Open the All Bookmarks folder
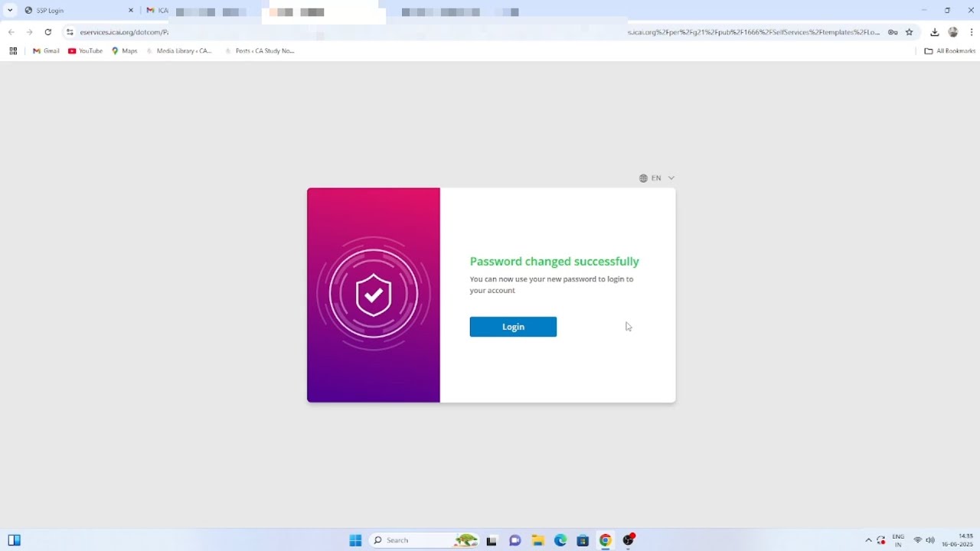This screenshot has height=551, width=980. click(949, 51)
